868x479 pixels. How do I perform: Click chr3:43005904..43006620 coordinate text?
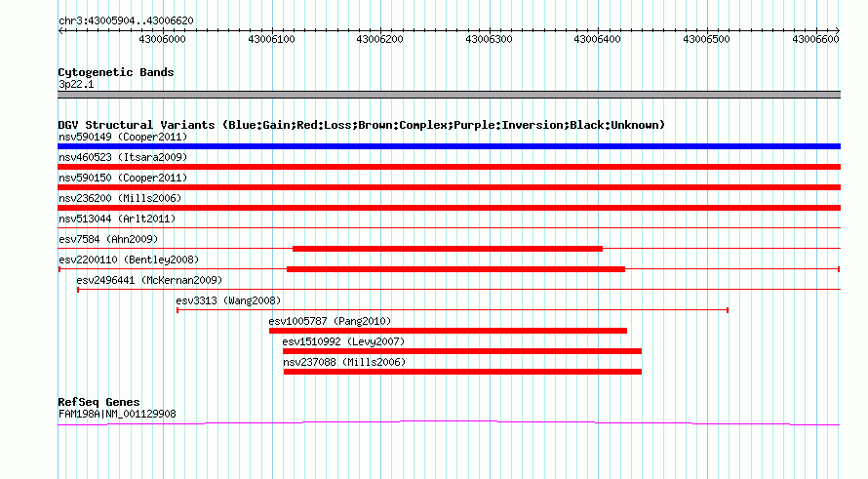(126, 21)
